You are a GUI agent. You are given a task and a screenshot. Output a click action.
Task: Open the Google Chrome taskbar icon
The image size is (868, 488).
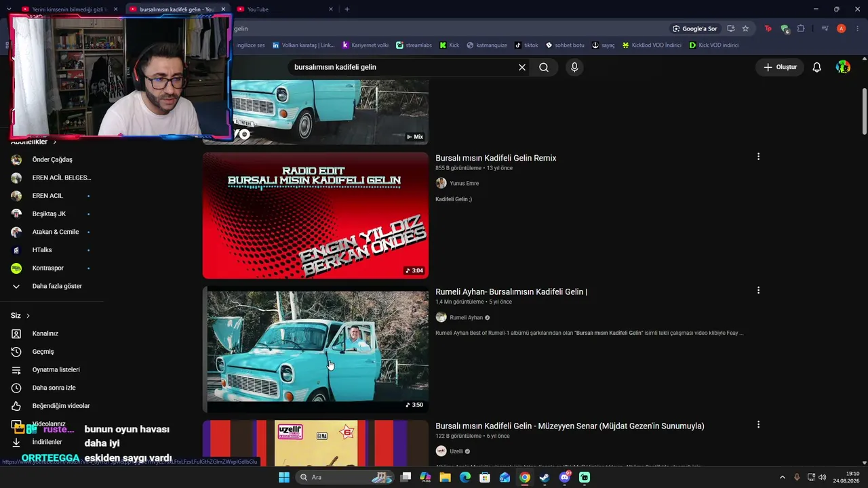[x=525, y=477]
